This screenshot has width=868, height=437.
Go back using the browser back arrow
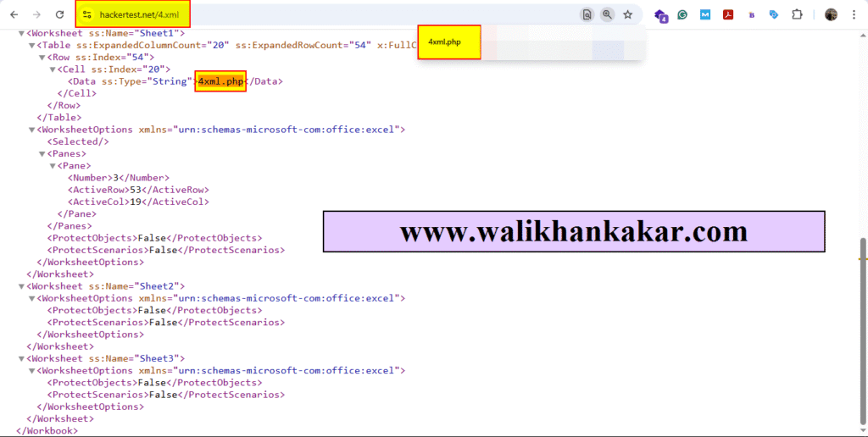[14, 15]
